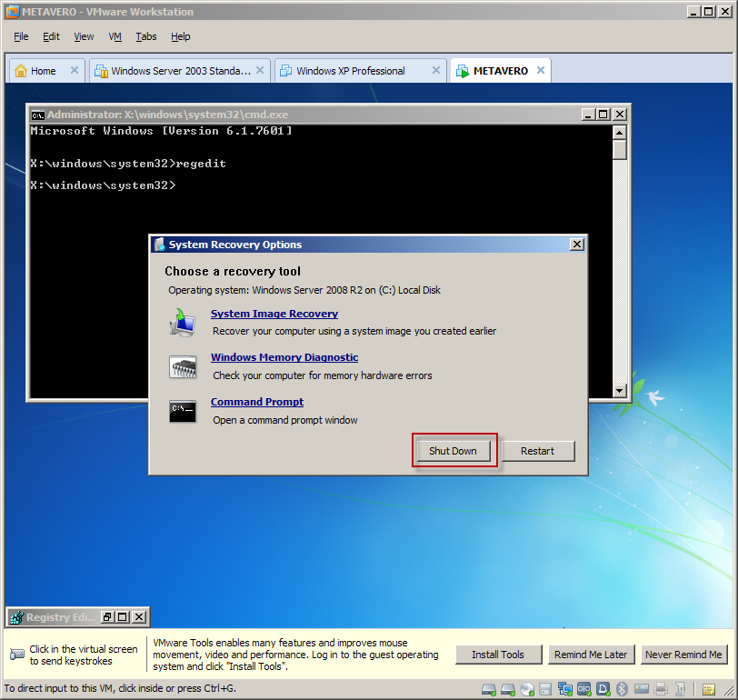Click the Registry Editor minimized window icon
The image size is (738, 700).
click(x=17, y=617)
